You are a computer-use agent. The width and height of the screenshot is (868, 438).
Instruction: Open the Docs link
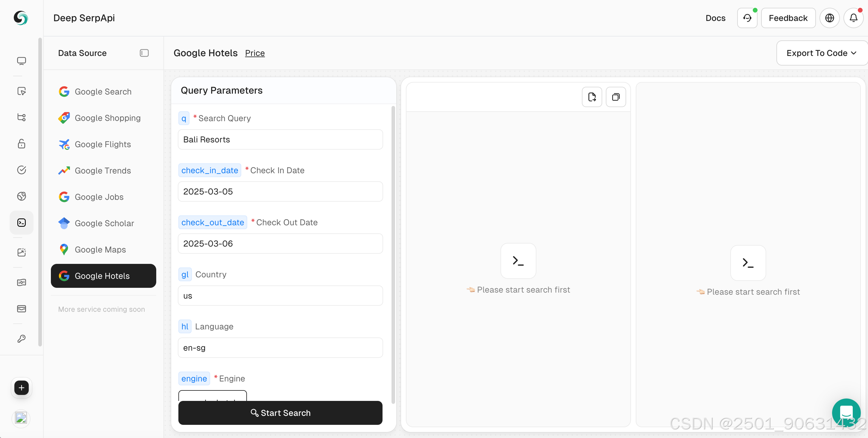point(715,18)
